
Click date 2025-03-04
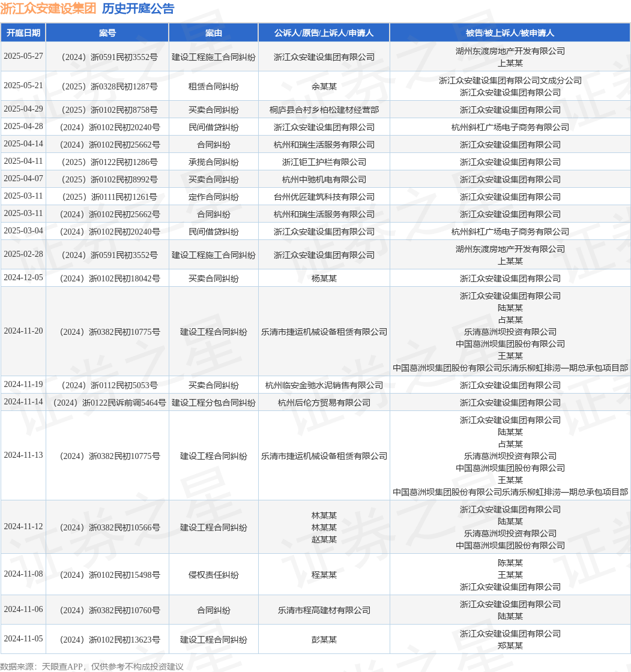point(23,231)
